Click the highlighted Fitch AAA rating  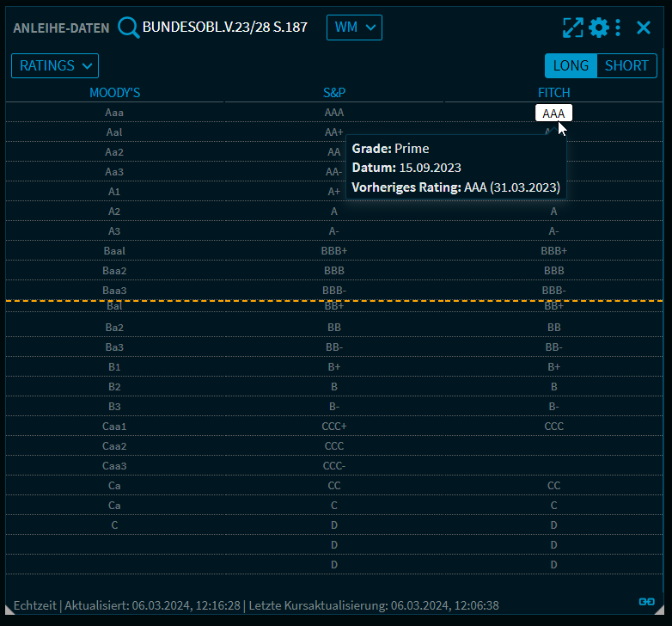point(553,113)
